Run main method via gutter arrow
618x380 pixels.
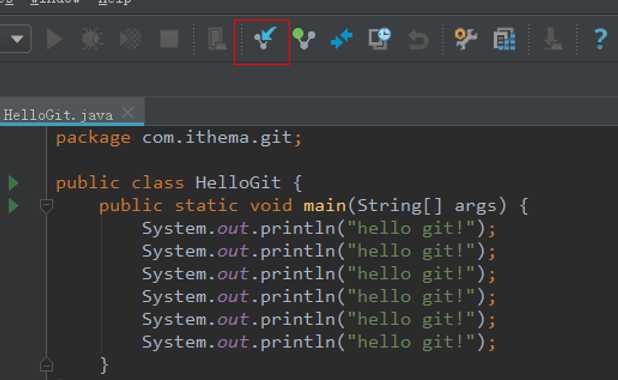tap(13, 206)
